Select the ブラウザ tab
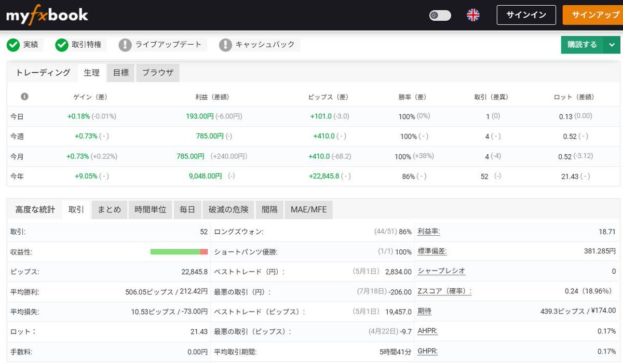Image resolution: width=623 pixels, height=364 pixels. 158,73
